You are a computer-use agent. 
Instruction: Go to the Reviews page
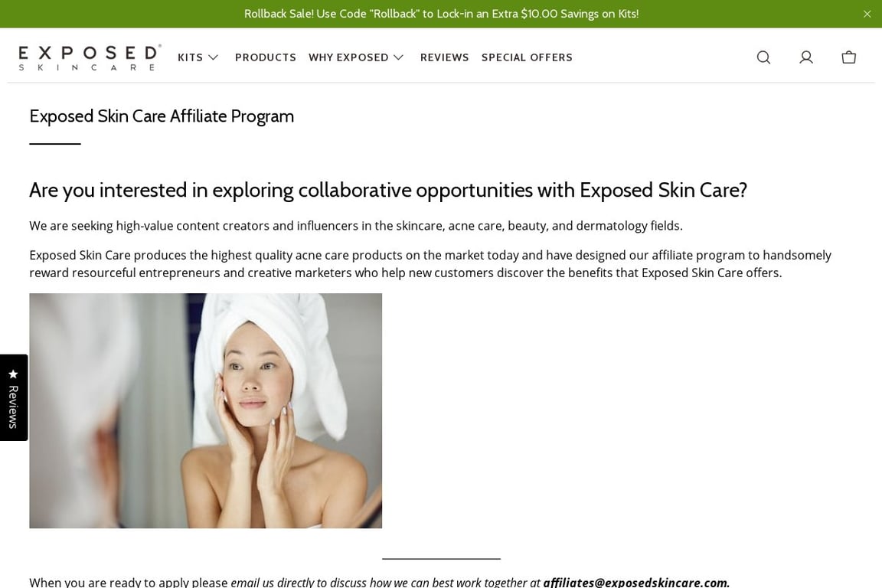[444, 57]
